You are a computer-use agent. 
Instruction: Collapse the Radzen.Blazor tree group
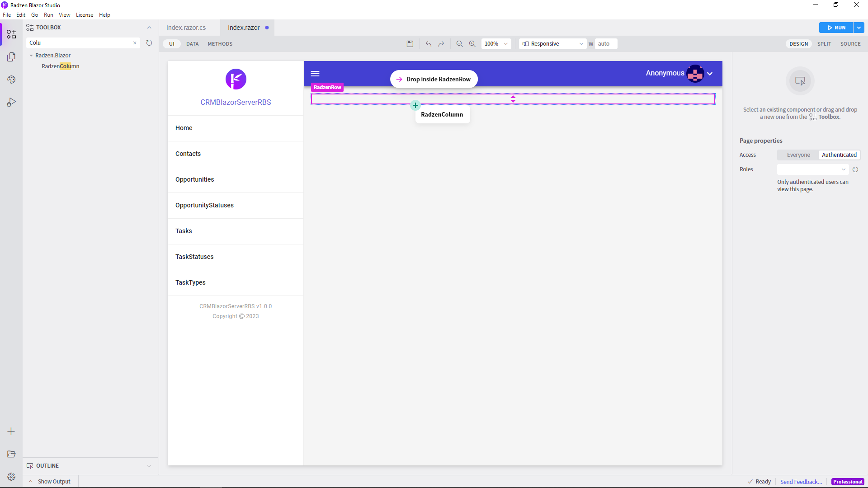(x=31, y=56)
